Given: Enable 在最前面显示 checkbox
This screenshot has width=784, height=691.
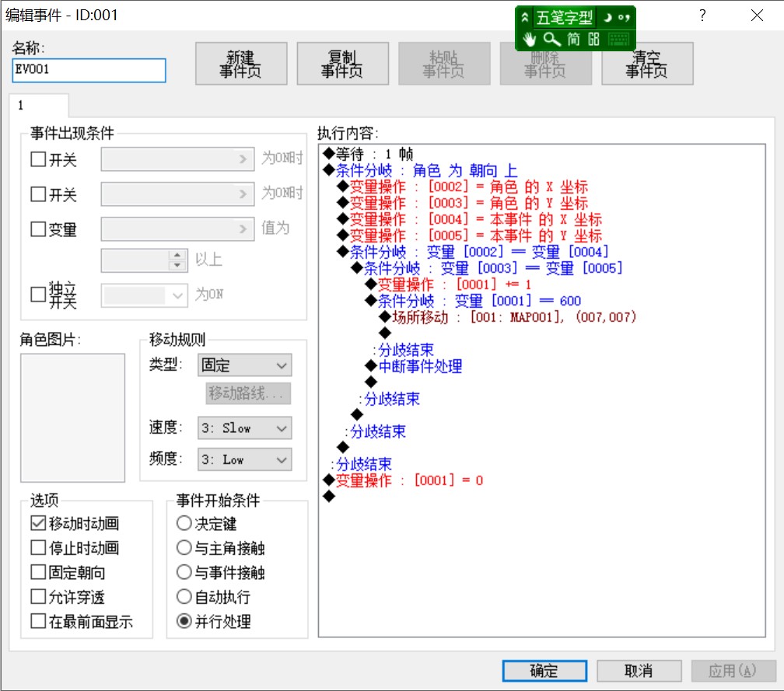Looking at the screenshot, I should click(x=38, y=621).
